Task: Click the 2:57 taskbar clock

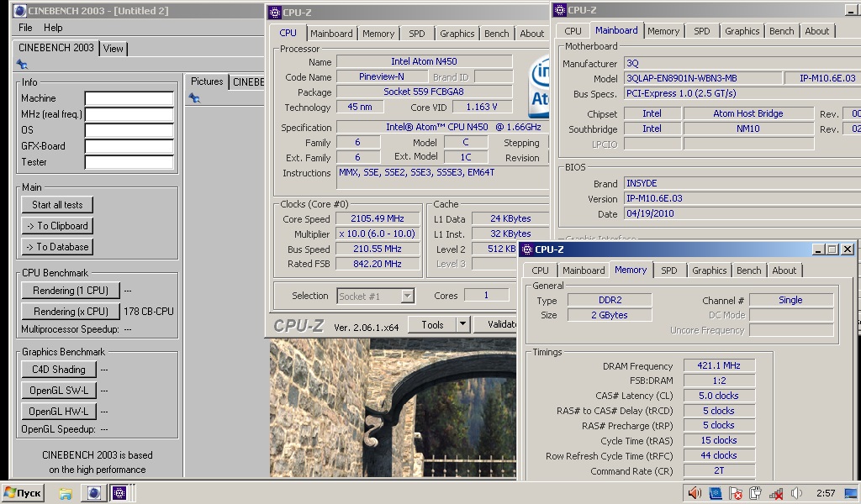Action: (826, 494)
